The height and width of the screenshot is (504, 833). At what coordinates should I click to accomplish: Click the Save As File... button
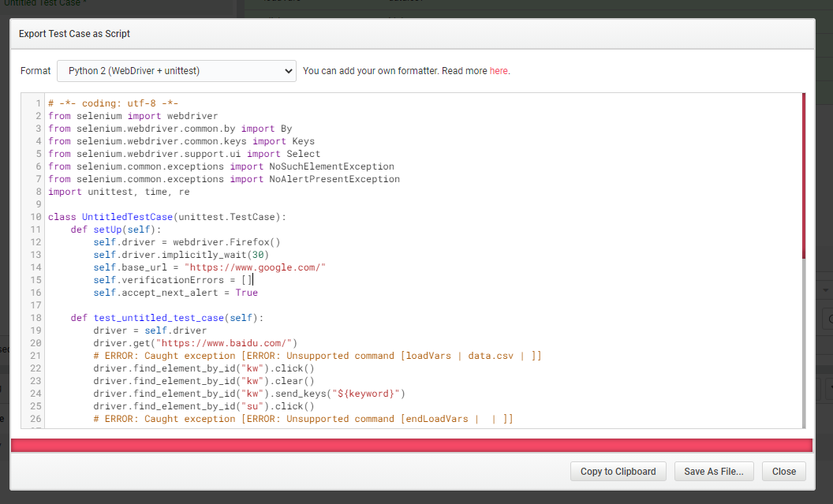(x=713, y=471)
